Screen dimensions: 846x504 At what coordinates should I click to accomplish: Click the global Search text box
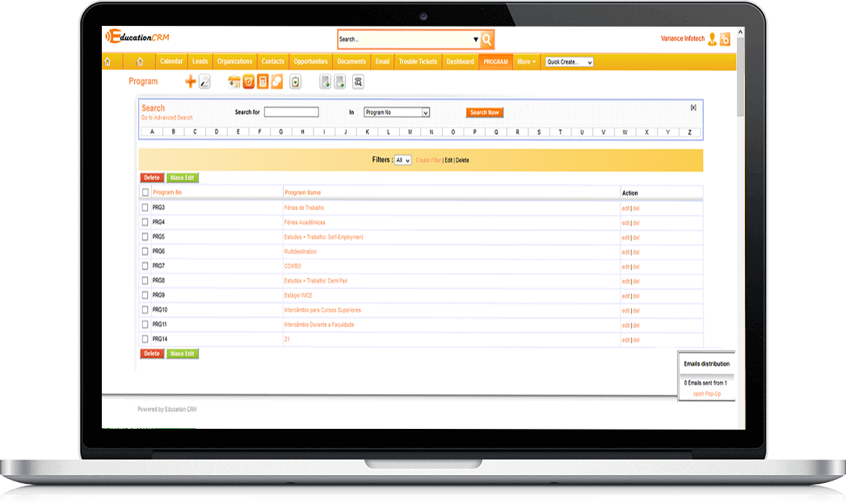click(405, 40)
